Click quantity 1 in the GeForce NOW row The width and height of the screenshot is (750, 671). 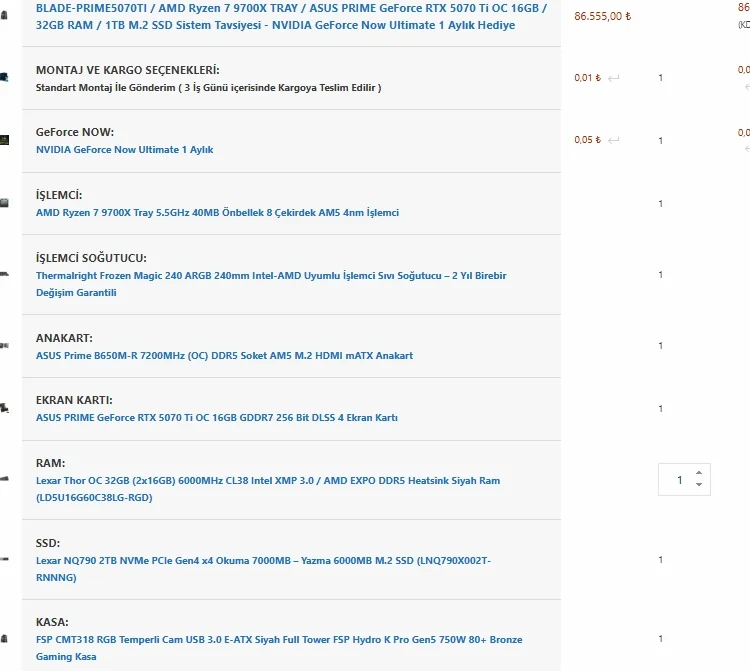pyautogui.click(x=661, y=141)
